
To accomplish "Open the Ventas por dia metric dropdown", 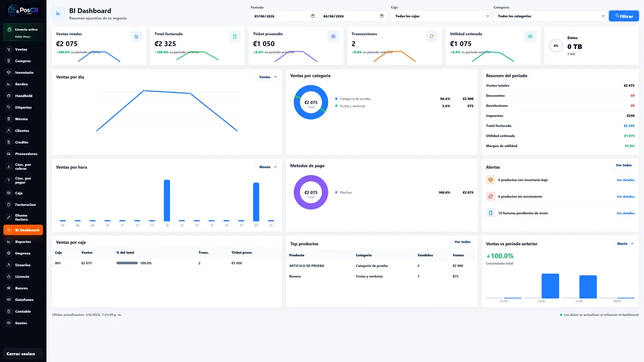I will pyautogui.click(x=267, y=77).
